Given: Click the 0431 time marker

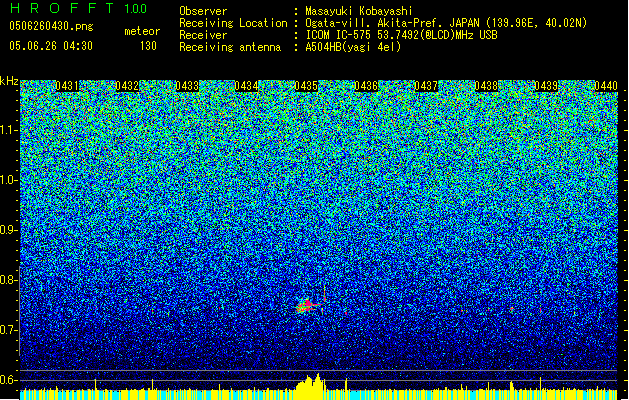Looking at the screenshot, I should point(67,86).
